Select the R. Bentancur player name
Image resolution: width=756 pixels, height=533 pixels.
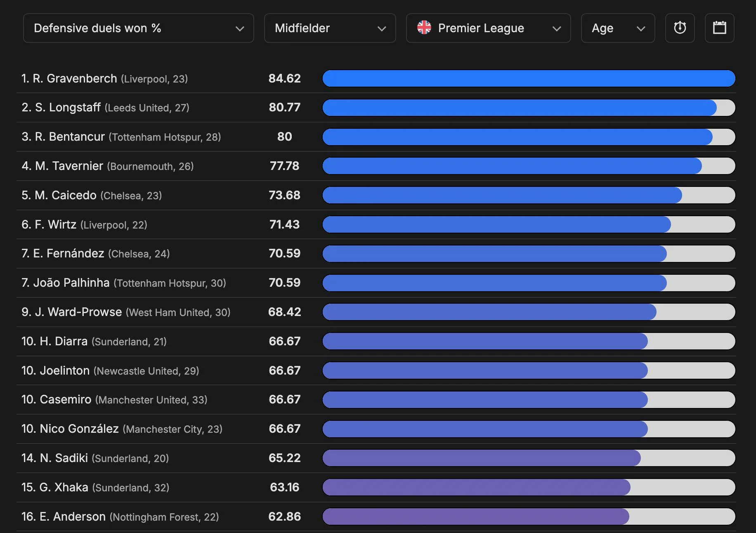point(70,137)
